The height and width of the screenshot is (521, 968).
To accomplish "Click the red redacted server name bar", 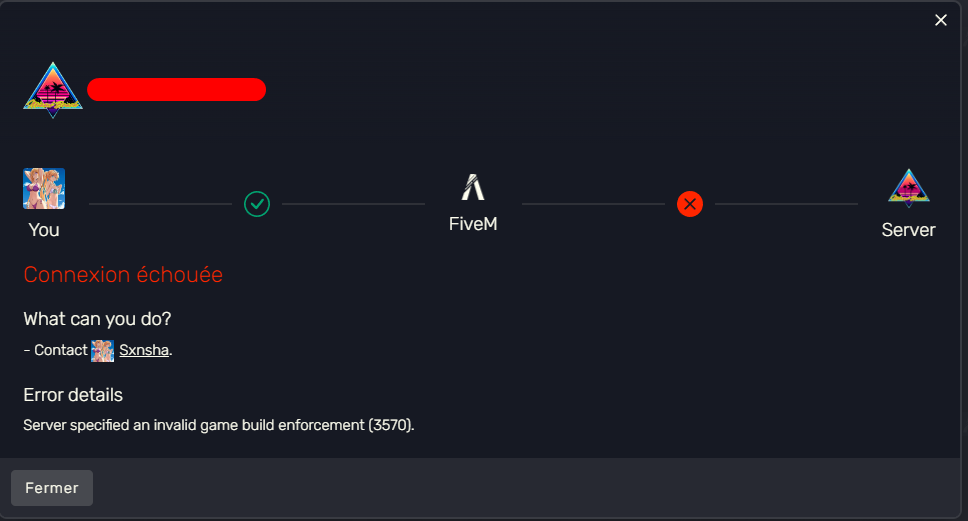I will coord(177,90).
